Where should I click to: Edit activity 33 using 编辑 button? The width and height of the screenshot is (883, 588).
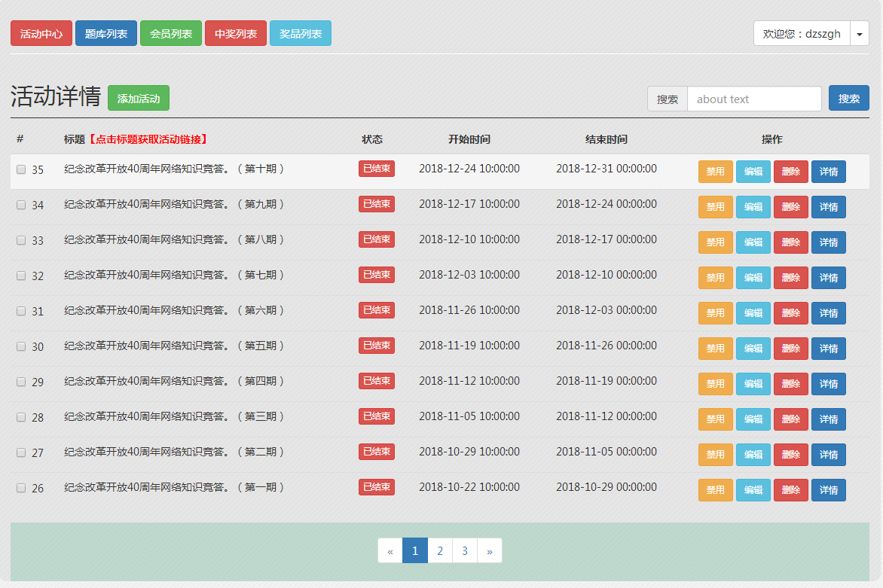pos(753,242)
